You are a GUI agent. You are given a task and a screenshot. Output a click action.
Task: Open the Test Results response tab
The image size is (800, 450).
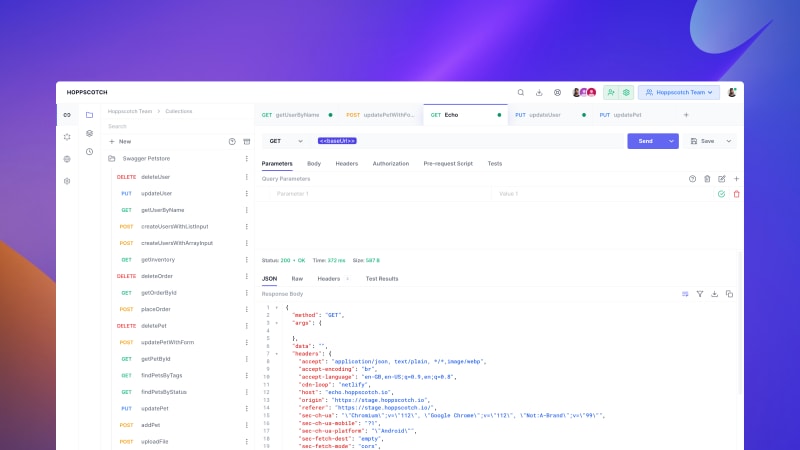382,279
